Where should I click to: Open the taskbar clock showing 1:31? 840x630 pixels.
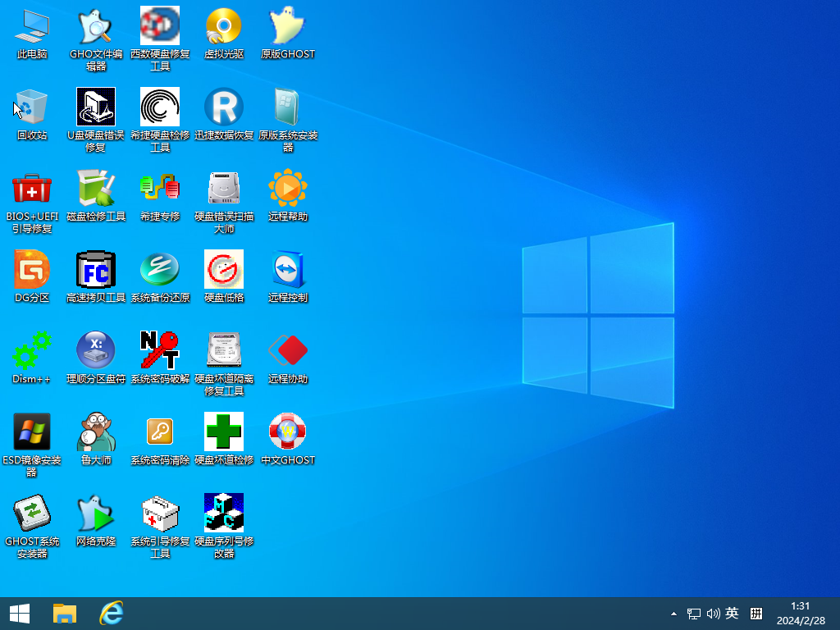coord(801,614)
